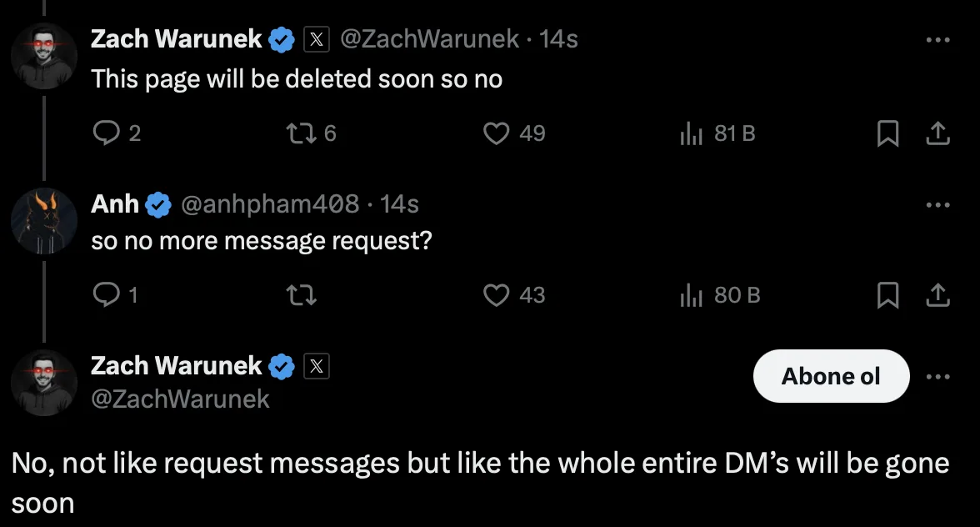Click the Abone ol subscribe button
The height and width of the screenshot is (527, 980).
831,377
